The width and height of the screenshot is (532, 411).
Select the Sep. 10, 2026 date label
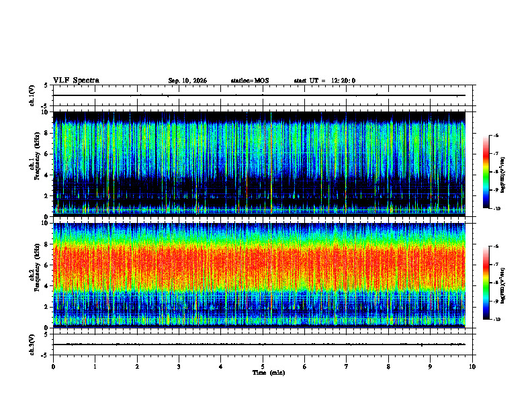(187, 81)
